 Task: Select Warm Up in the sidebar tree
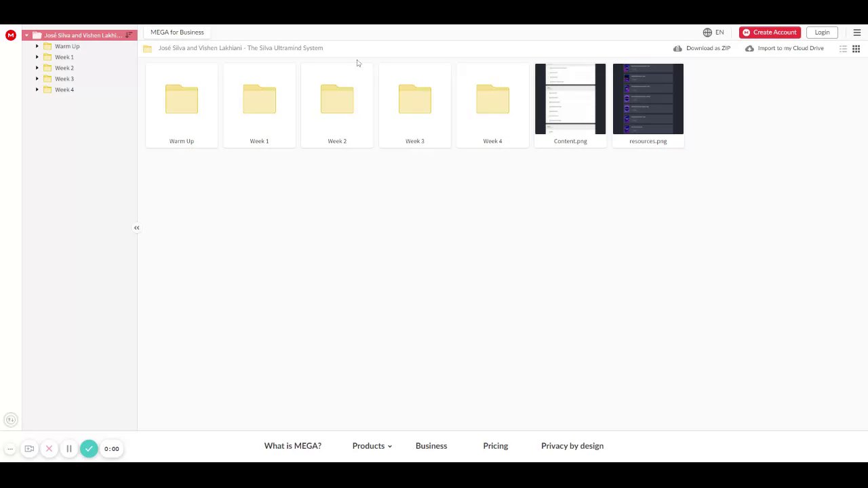[x=67, y=46]
